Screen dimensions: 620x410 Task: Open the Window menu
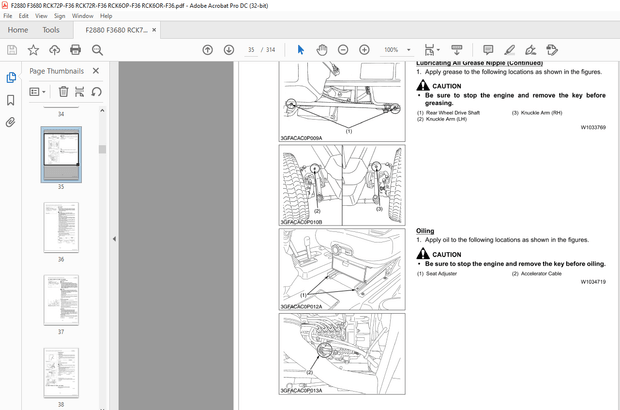[x=84, y=16]
